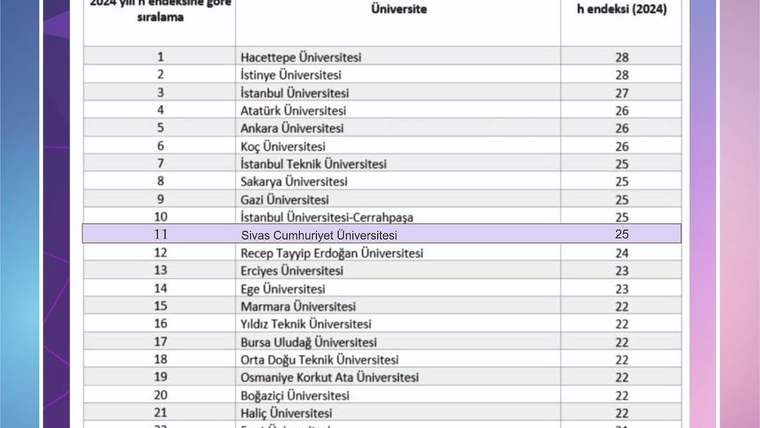
Task: Click the "Üniversite" column header
Action: [x=399, y=9]
